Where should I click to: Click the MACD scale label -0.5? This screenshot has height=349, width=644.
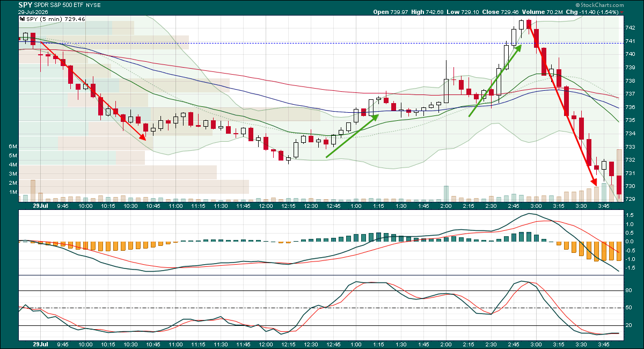point(631,250)
